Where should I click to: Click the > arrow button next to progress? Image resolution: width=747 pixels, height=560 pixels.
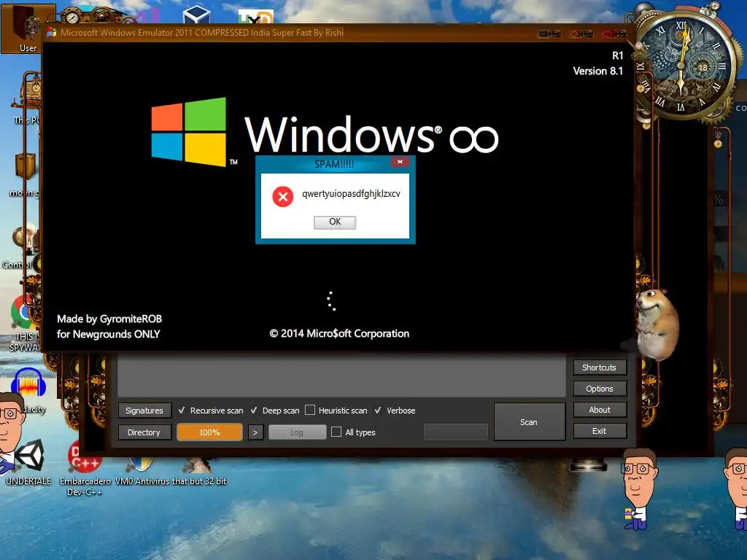[x=255, y=432]
